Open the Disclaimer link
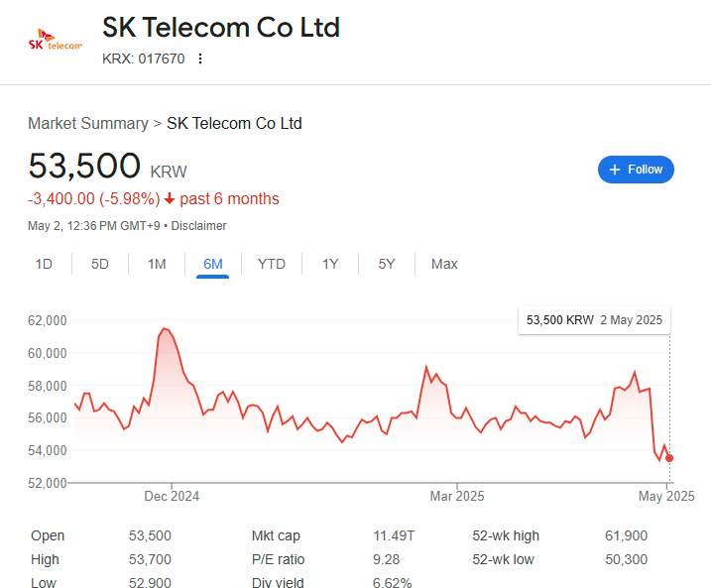 pos(198,226)
